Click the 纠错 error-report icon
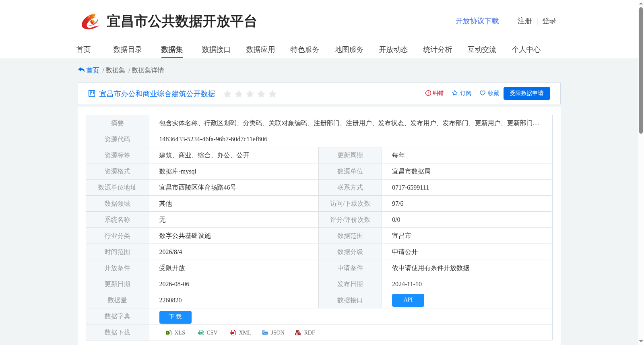 (x=428, y=93)
